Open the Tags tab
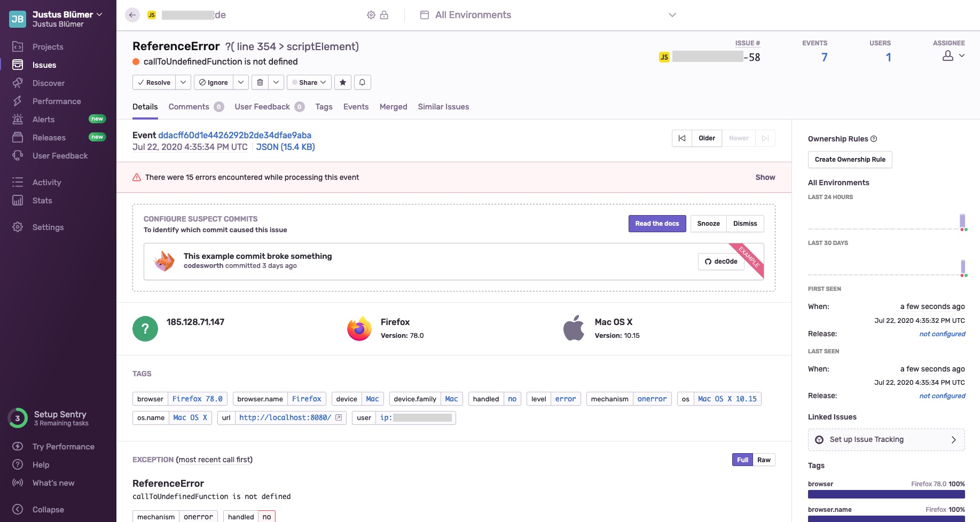 [324, 107]
